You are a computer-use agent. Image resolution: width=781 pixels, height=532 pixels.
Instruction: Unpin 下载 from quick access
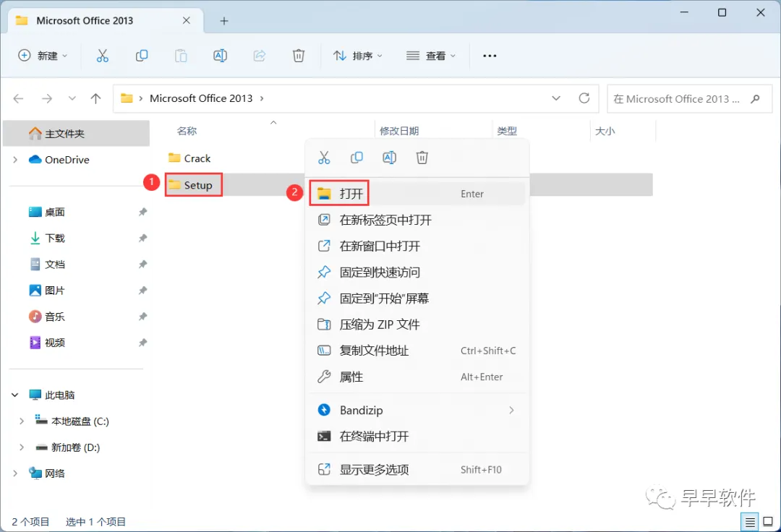click(x=142, y=238)
